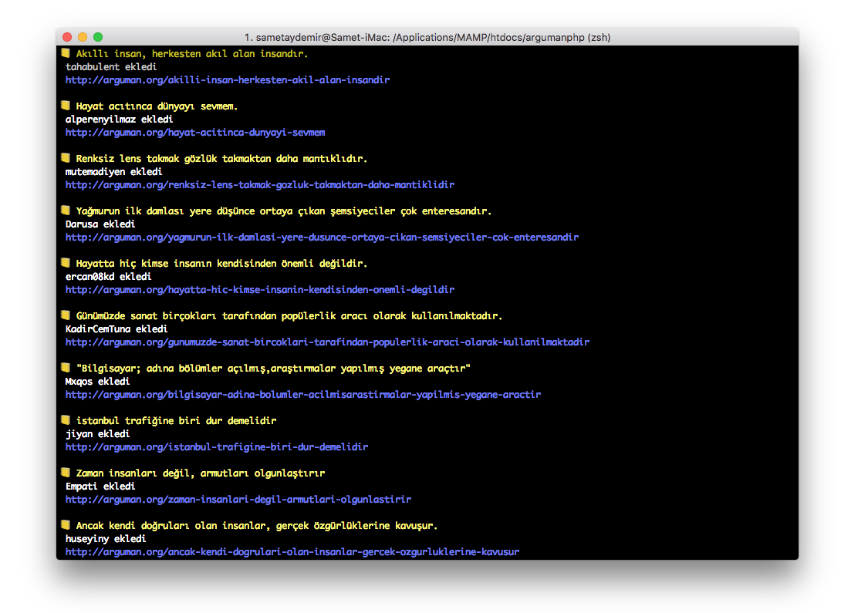
Task: Open the yagmurun-ilk-damlasi-yere-dusunce link
Action: coord(323,237)
